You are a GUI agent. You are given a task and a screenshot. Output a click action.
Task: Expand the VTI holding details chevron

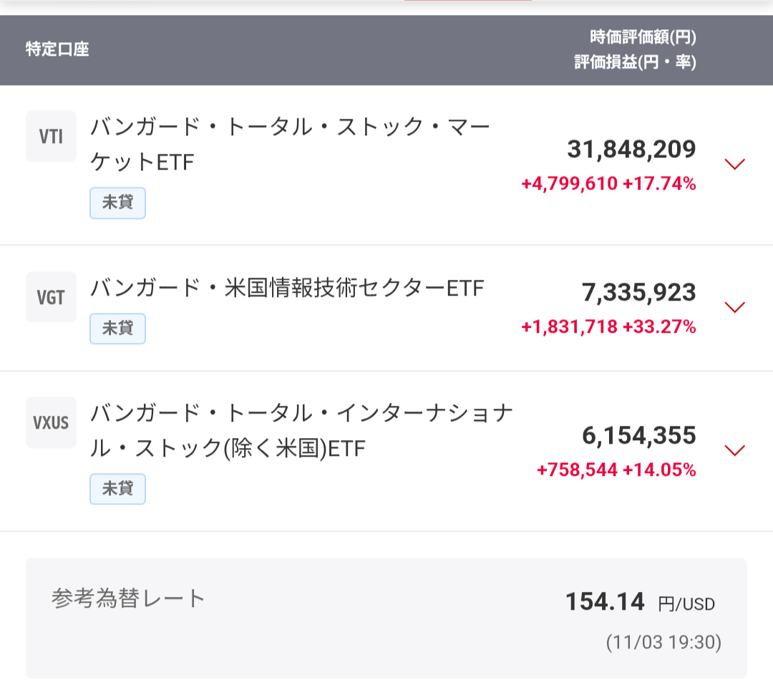tap(734, 164)
